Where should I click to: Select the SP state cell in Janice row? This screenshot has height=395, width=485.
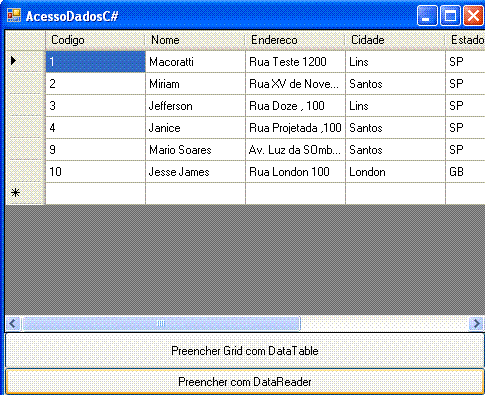465,127
